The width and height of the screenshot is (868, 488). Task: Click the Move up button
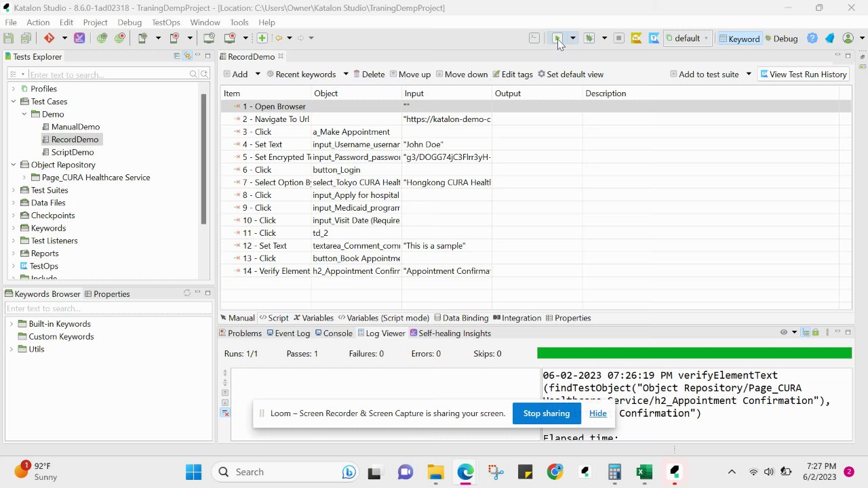pos(410,75)
